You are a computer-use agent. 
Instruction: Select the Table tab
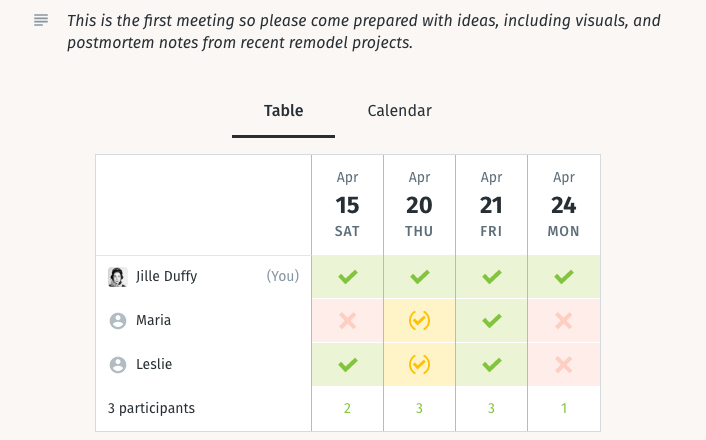(283, 111)
